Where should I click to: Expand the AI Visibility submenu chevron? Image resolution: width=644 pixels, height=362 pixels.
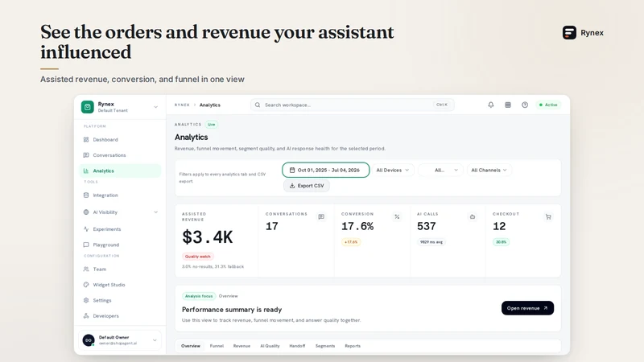coord(155,212)
